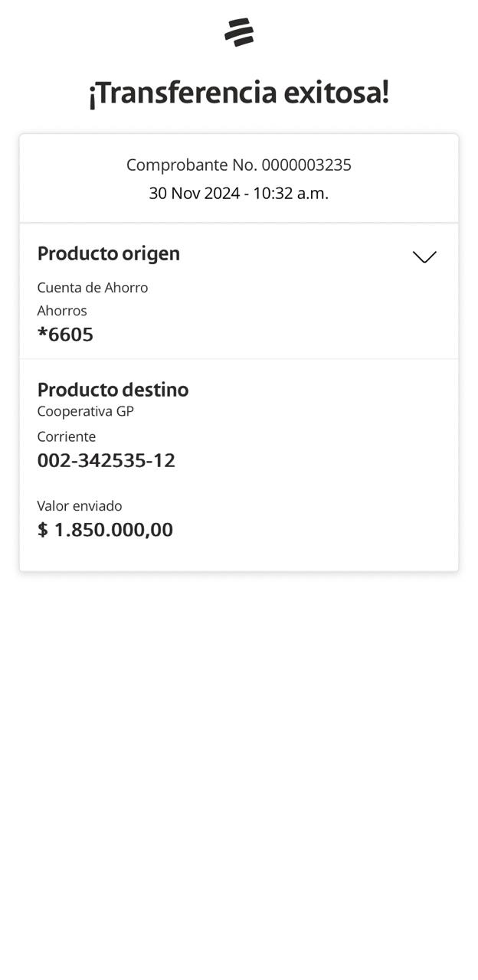The height and width of the screenshot is (980, 478).
Task: Click the Corriente account type label
Action: click(x=67, y=436)
